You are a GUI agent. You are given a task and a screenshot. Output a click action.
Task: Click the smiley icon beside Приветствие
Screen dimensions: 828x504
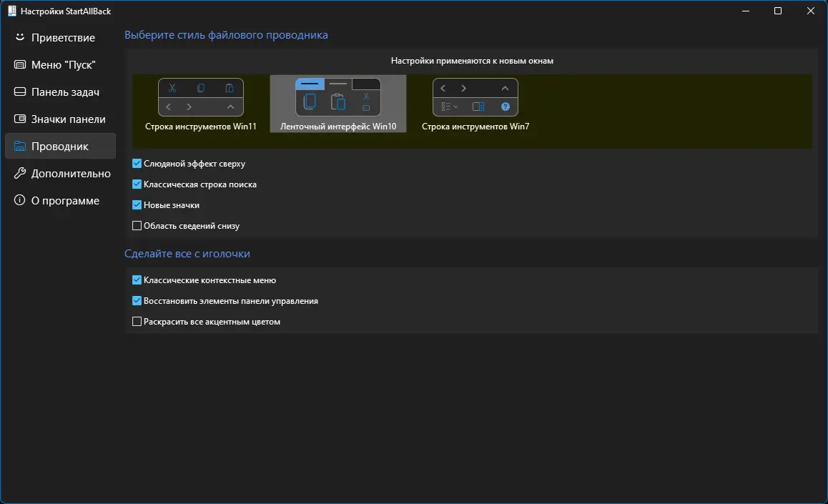(19, 37)
